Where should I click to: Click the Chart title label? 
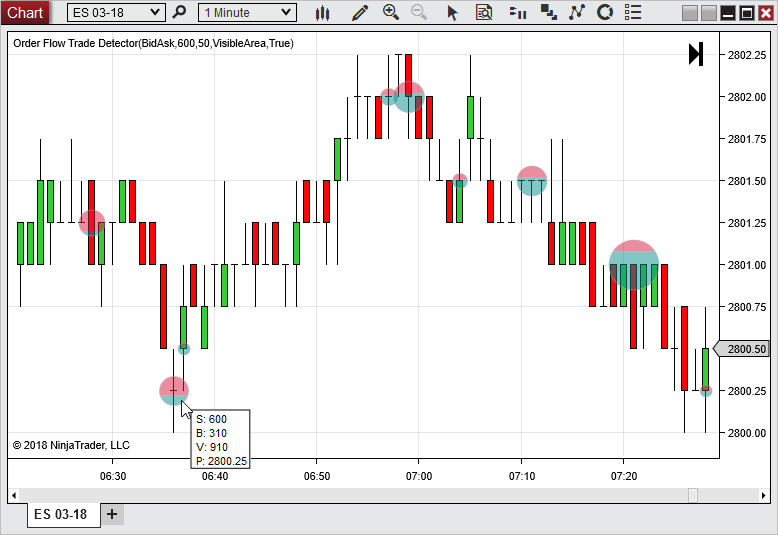[x=25, y=13]
